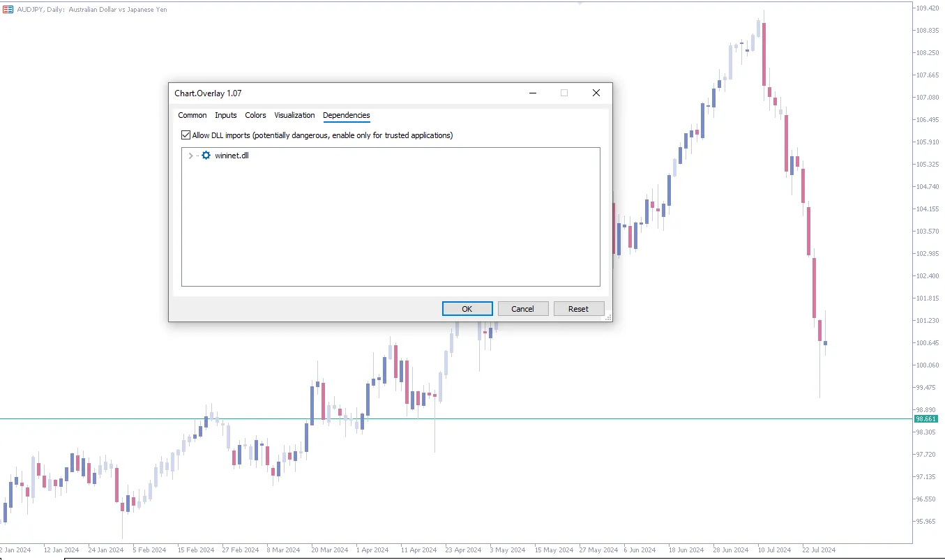Select the Colors tab

[255, 115]
